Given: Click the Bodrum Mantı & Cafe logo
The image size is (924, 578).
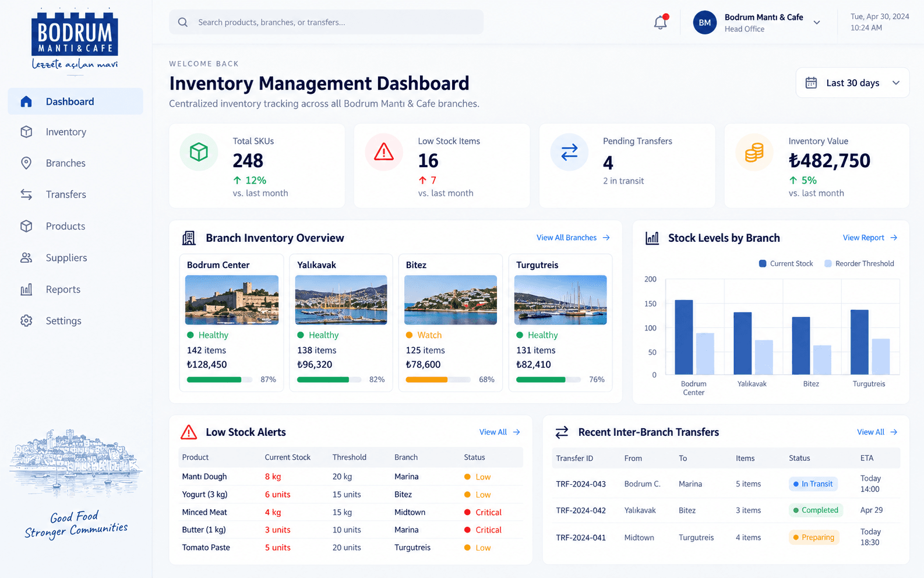Looking at the screenshot, I should tap(75, 40).
